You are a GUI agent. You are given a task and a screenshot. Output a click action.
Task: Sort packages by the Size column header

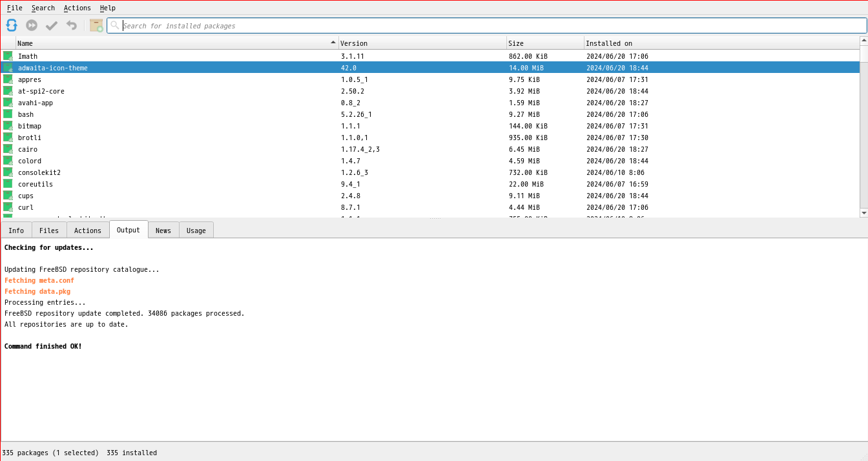pyautogui.click(x=545, y=43)
